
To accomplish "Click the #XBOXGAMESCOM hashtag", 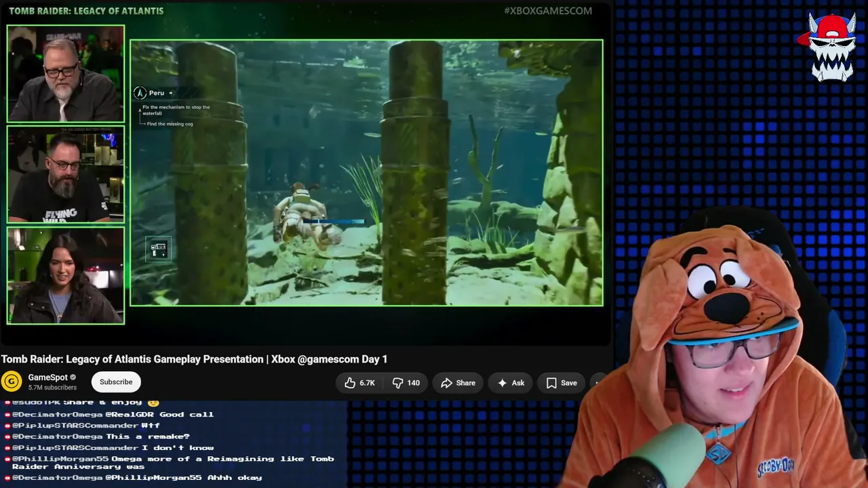I will [548, 11].
